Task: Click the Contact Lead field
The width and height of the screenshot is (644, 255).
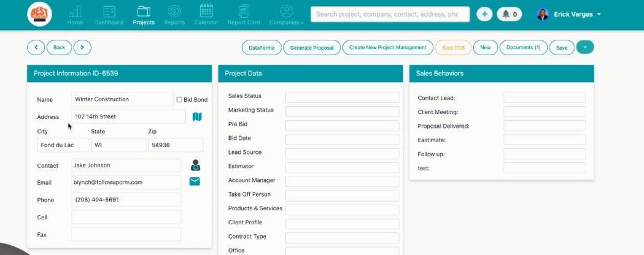Action: click(545, 97)
